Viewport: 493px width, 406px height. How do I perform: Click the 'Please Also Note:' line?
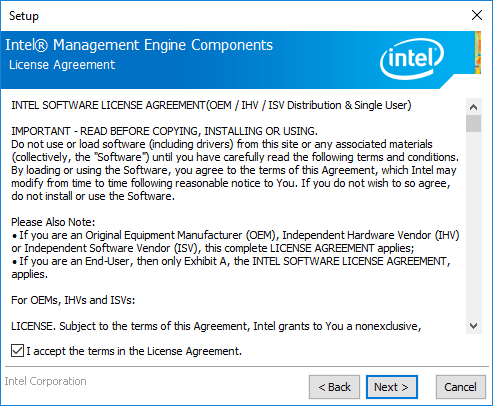pos(53,222)
